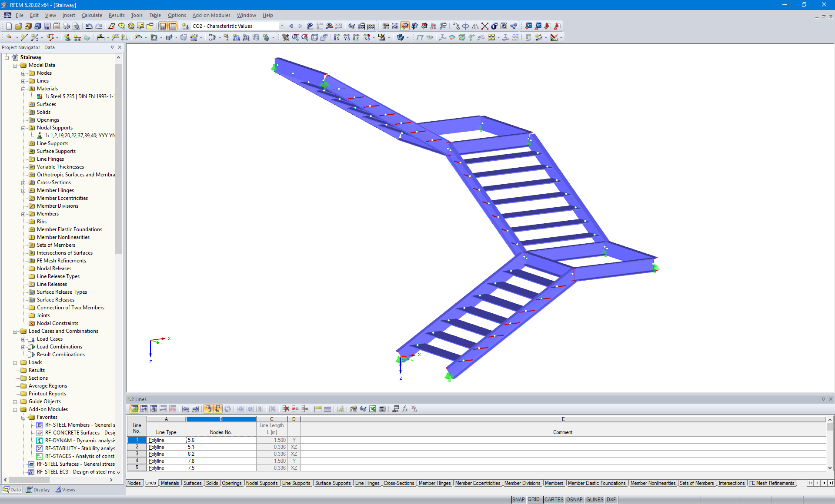Select the Open Project toolbar icon
This screenshot has width=835, height=504.
point(20,26)
